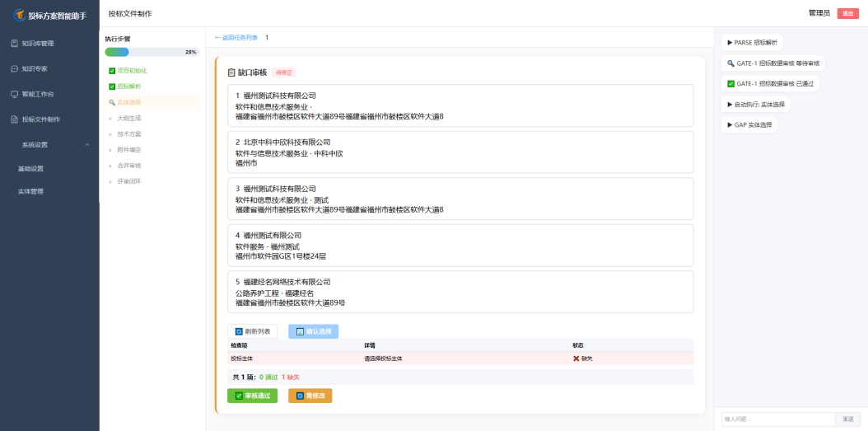868x431 pixels.
Task: Click the refresh icon in 刷新列表 button
Action: tap(239, 331)
